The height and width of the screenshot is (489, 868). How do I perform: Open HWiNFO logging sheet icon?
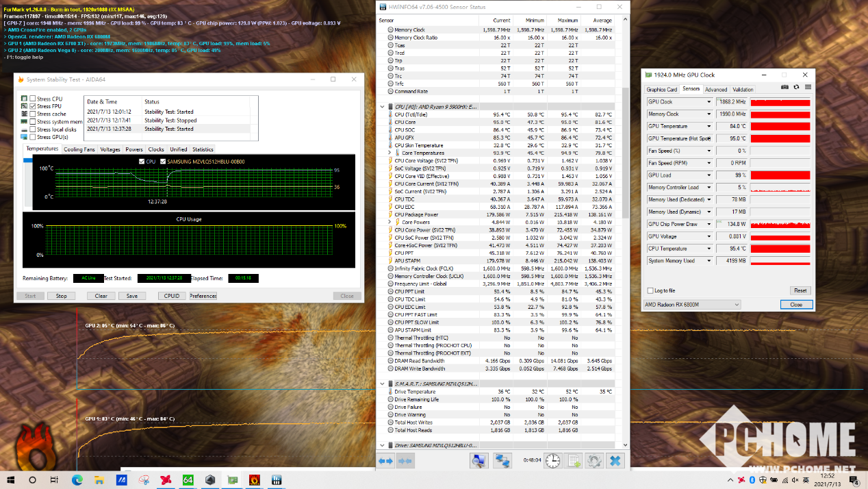click(x=574, y=462)
